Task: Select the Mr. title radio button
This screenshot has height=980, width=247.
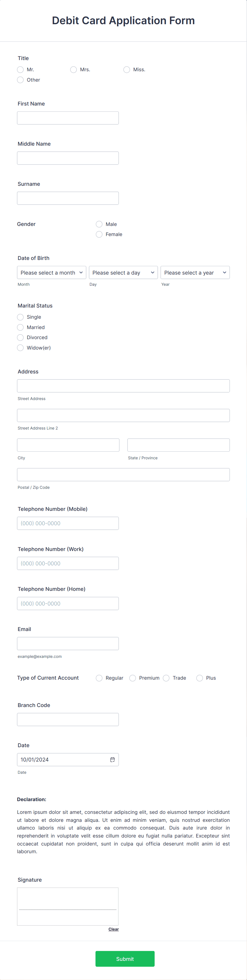Action: click(20, 70)
